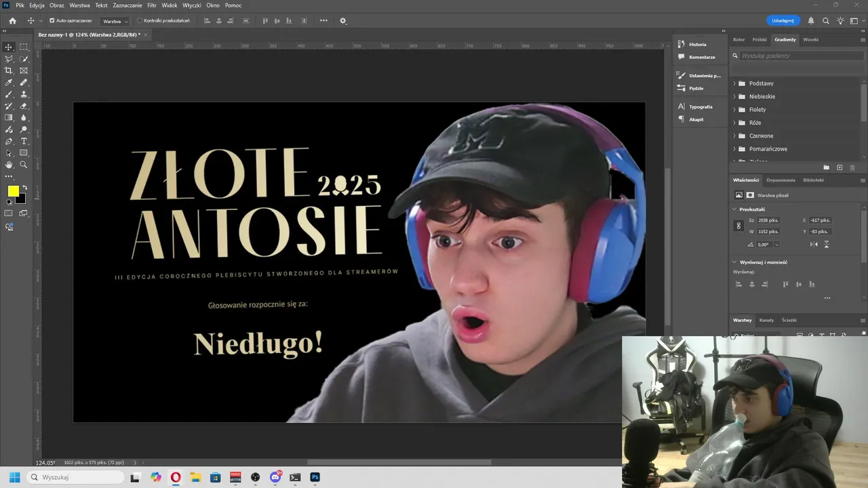The image size is (868, 488).
Task: Expand the Czerwone gradient folder
Action: 734,136
